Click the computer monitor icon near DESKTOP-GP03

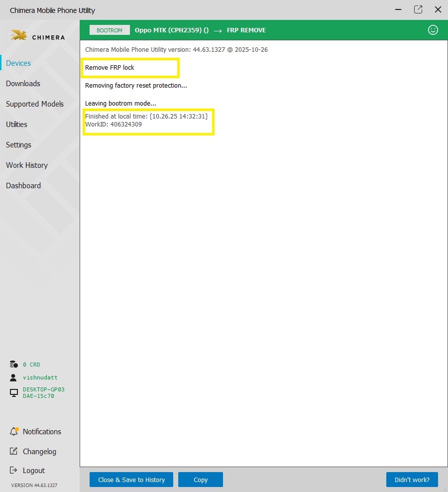14,392
